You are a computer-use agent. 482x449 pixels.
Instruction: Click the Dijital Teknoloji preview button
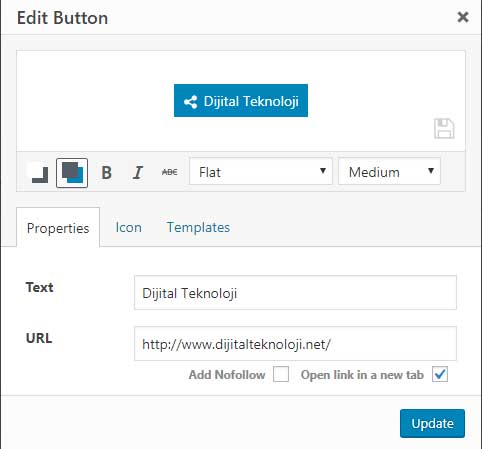(x=241, y=101)
